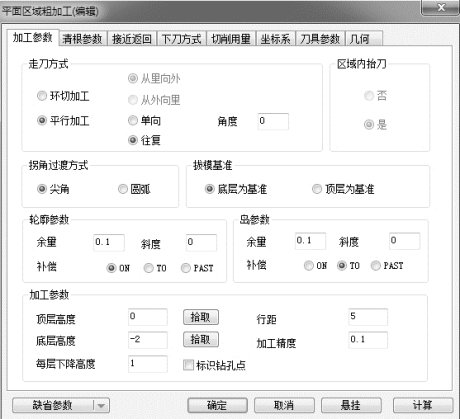Click 轮廓参数 斜度 input field
Image resolution: width=460 pixels, height=419 pixels.
tap(201, 243)
